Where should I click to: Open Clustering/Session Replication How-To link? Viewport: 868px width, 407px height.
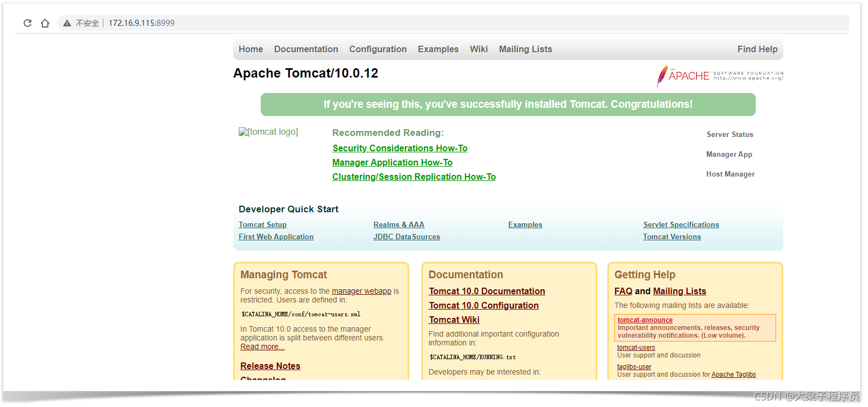point(414,177)
